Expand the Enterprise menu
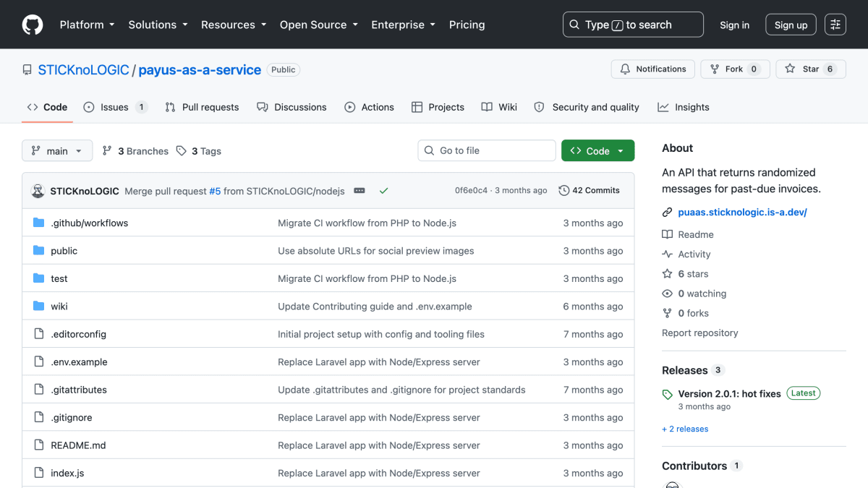 404,25
